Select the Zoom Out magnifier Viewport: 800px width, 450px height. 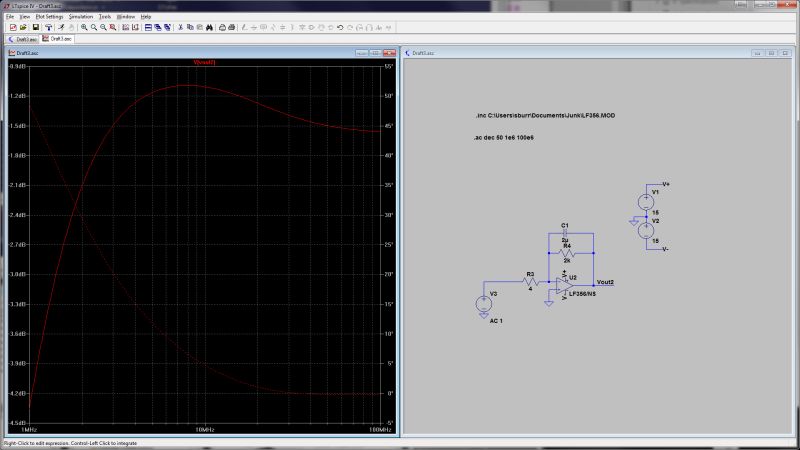tap(104, 27)
